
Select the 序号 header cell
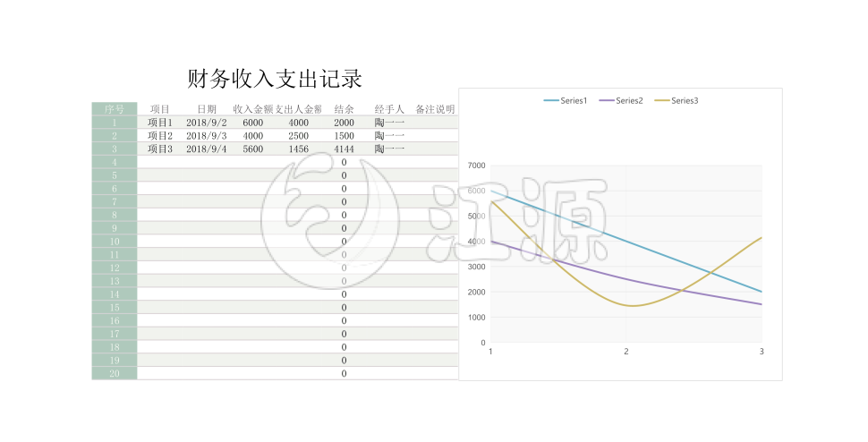(x=115, y=109)
